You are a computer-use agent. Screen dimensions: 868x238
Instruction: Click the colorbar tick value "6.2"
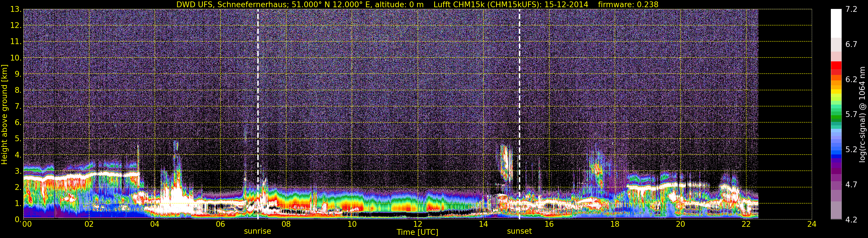[x=851, y=79]
